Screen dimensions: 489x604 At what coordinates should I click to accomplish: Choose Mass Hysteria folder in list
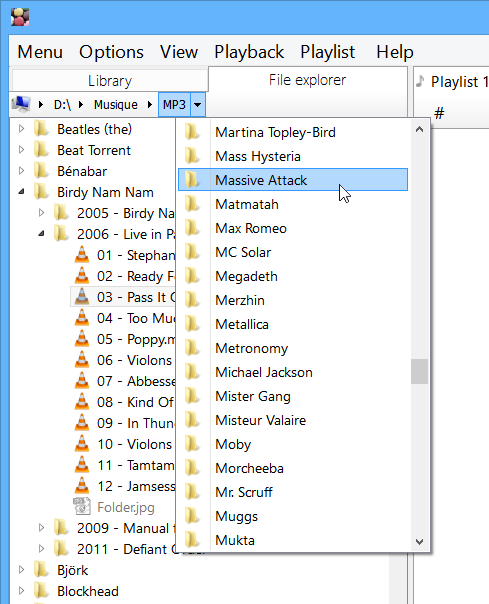pos(293,156)
